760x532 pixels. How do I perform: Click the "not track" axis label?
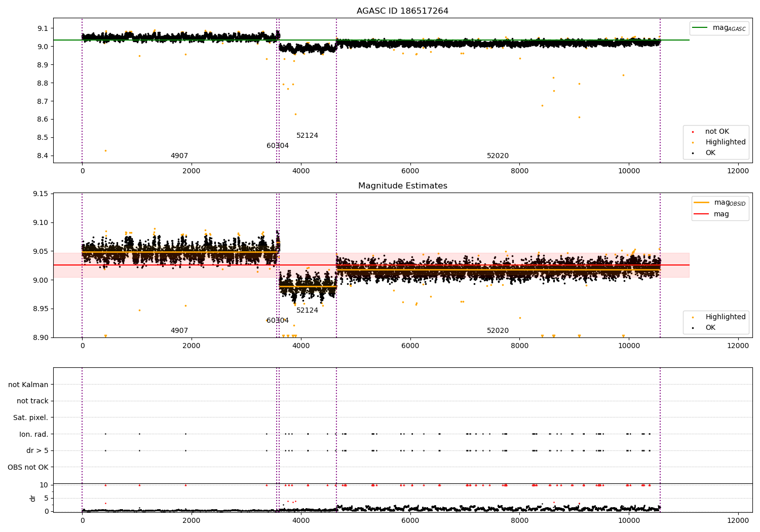[x=32, y=401]
